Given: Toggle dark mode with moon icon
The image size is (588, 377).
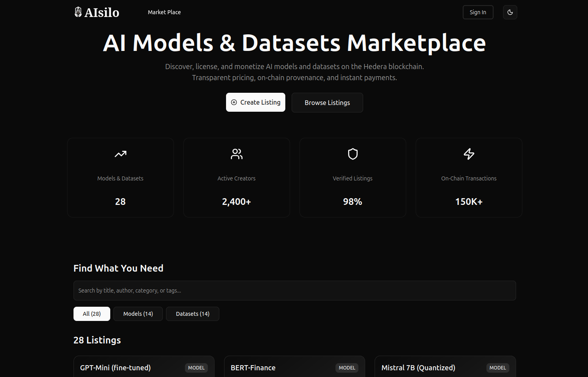Looking at the screenshot, I should point(510,12).
